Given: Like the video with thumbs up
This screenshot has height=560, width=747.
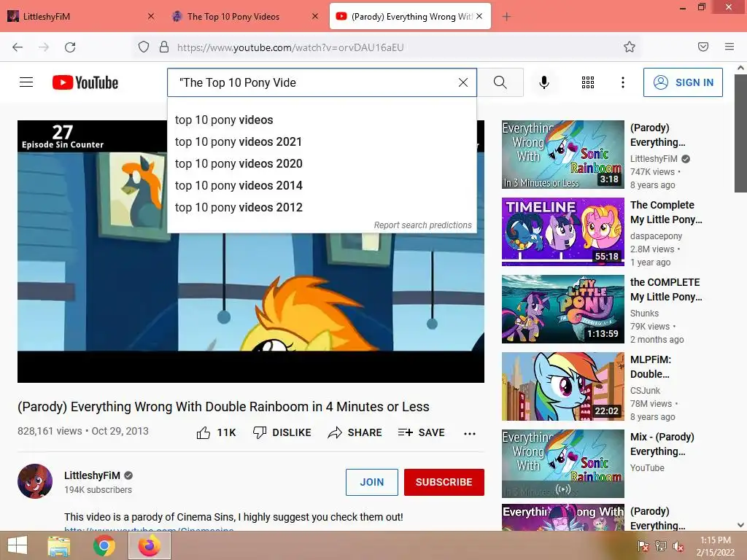Looking at the screenshot, I should point(216,432).
